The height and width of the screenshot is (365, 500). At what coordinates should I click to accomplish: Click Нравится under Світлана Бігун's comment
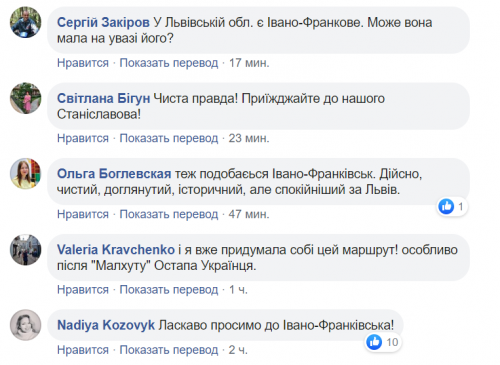(83, 138)
